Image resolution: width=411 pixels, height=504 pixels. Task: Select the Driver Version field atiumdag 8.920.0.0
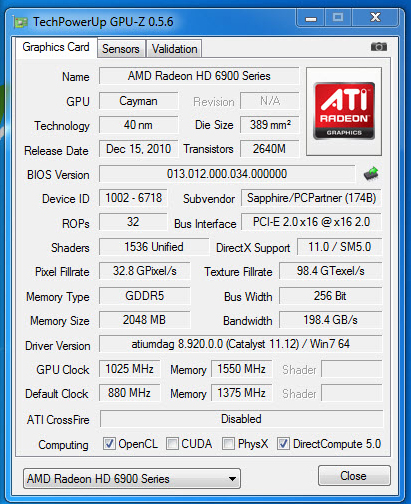pyautogui.click(x=240, y=344)
